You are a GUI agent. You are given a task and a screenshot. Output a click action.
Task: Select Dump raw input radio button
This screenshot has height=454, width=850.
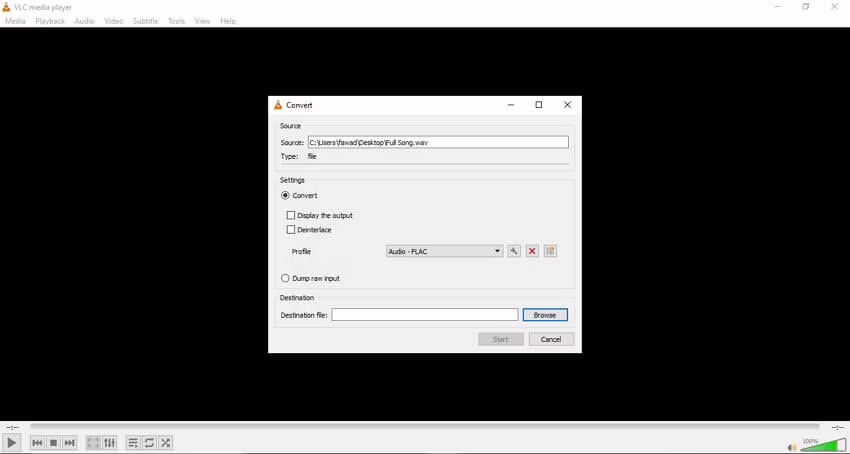(285, 278)
